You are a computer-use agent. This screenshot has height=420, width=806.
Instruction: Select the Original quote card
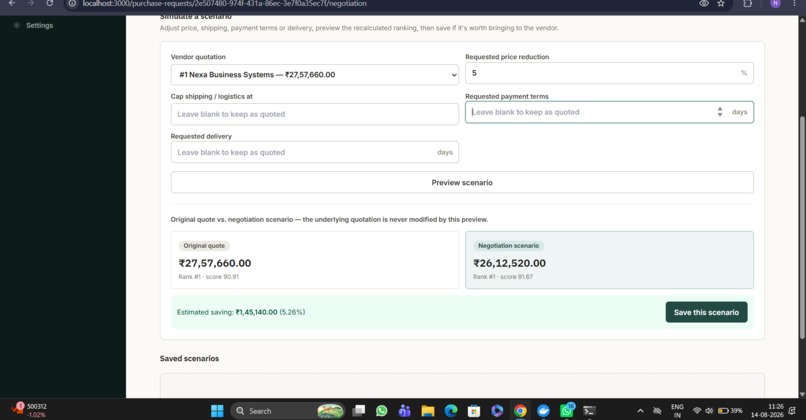(x=315, y=260)
